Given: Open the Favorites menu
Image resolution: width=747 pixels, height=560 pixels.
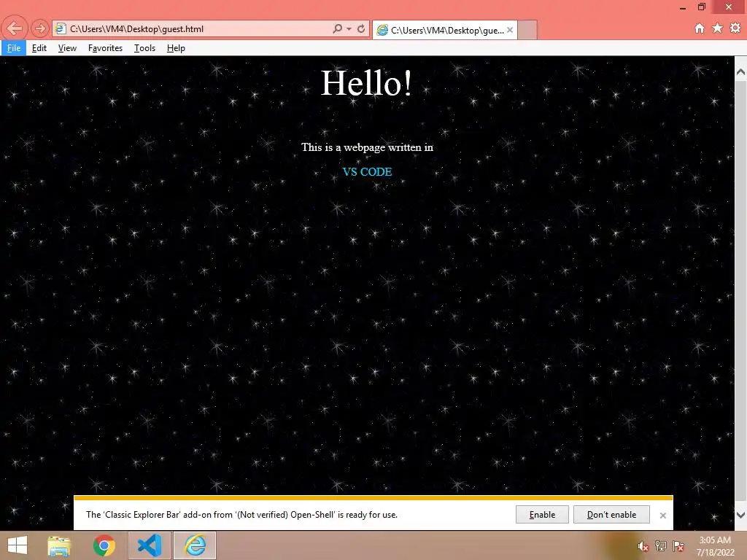Looking at the screenshot, I should [105, 48].
